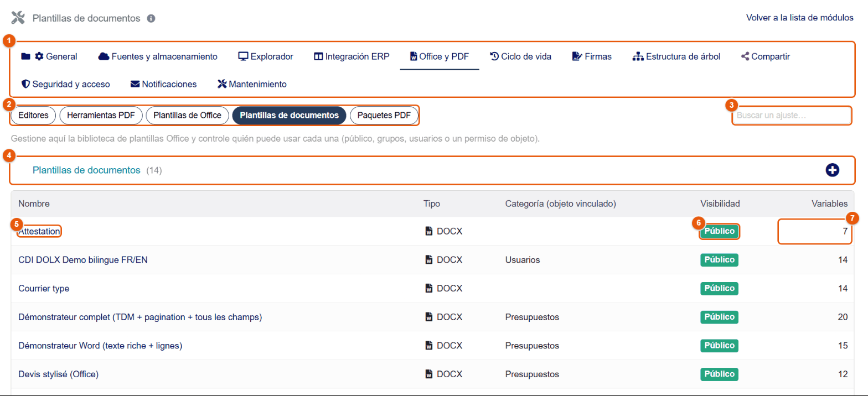Screen dimensions: 868x396
Task: Focus the Buscar un ajuste search field
Action: point(792,116)
